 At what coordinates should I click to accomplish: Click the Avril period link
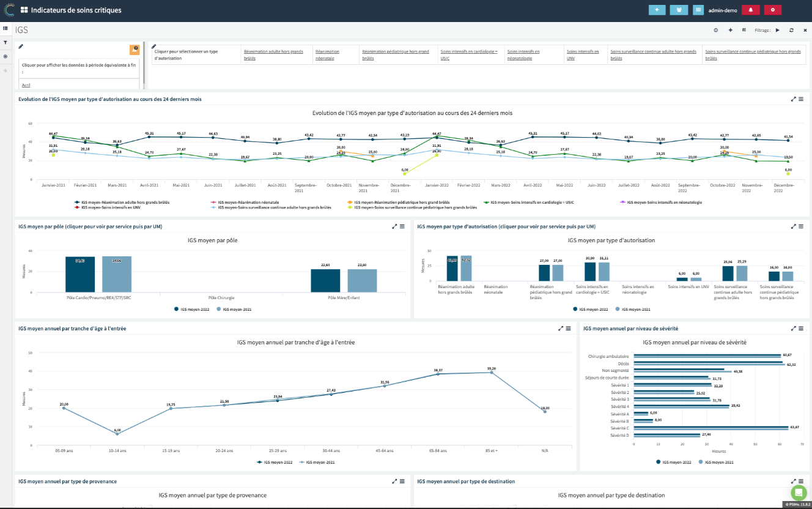coord(26,85)
